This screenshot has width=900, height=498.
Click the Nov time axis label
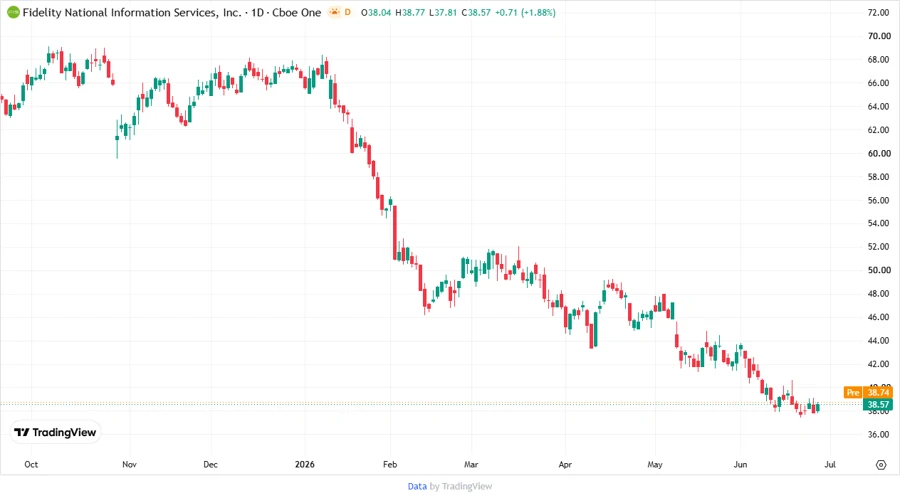click(129, 464)
